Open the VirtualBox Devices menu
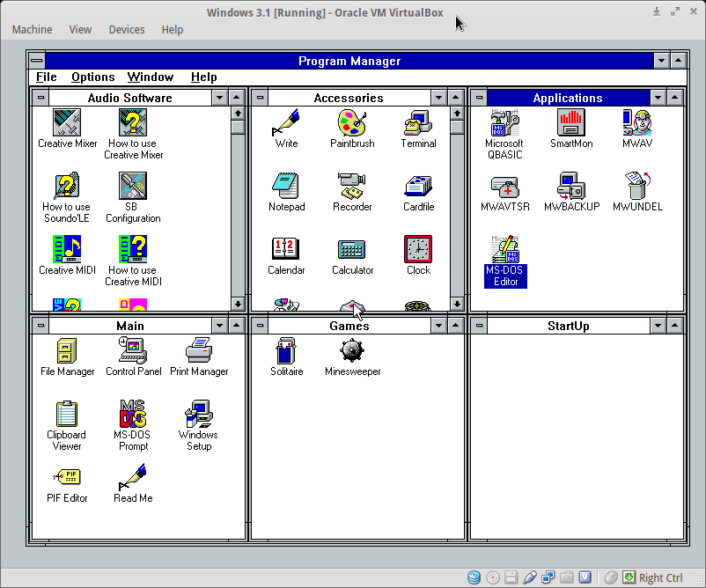 pyautogui.click(x=126, y=29)
